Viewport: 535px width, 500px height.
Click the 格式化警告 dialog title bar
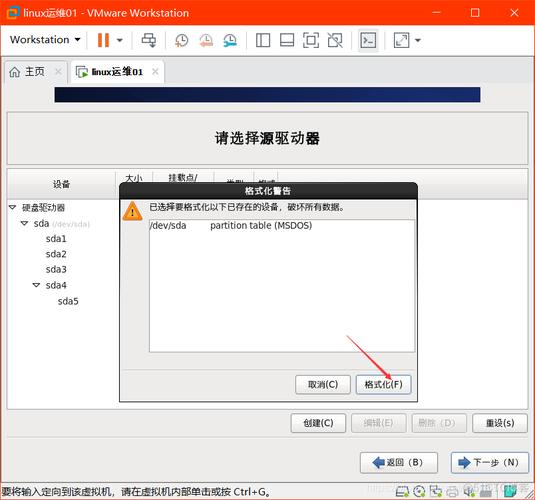pos(268,190)
